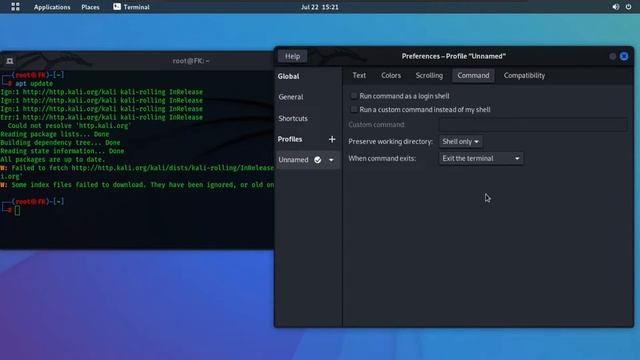640x360 pixels.
Task: Click the terminal cursor at the empty prompt
Action: 17,211
